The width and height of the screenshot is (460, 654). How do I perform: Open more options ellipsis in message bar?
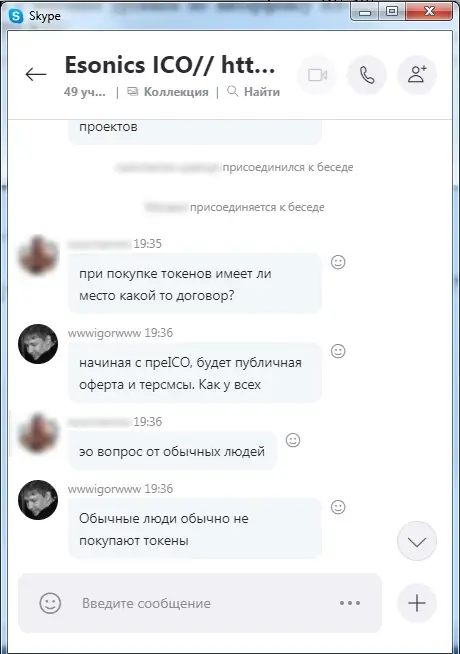click(350, 603)
